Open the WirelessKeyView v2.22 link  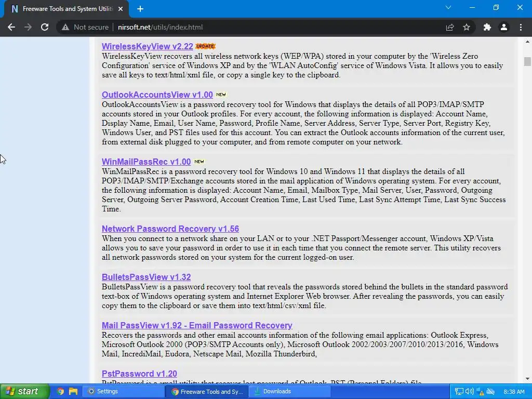147,46
